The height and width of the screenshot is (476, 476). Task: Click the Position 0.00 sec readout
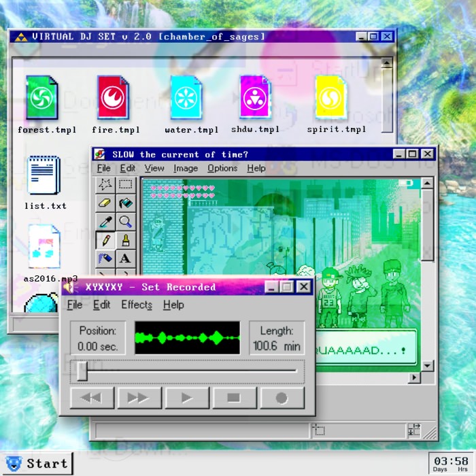pos(97,338)
